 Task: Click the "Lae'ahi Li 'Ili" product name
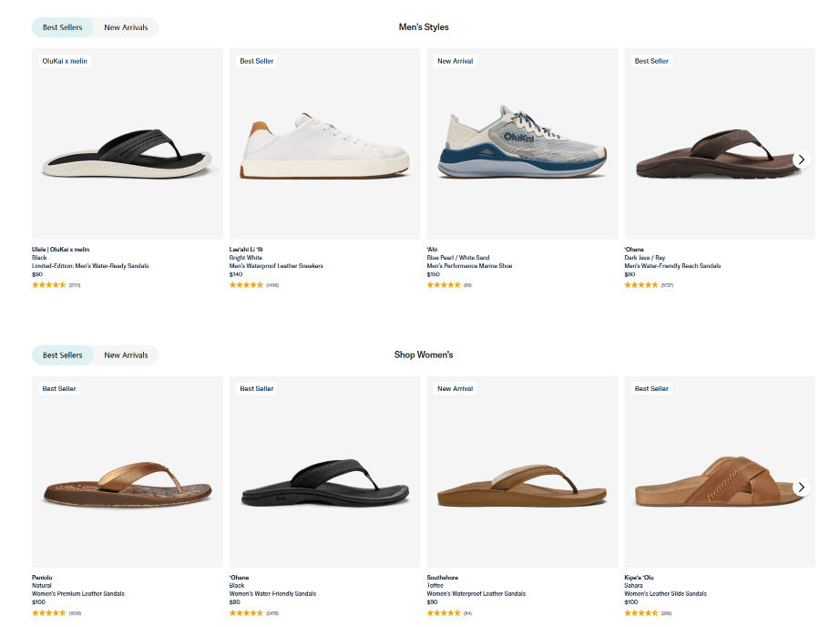tap(246, 249)
